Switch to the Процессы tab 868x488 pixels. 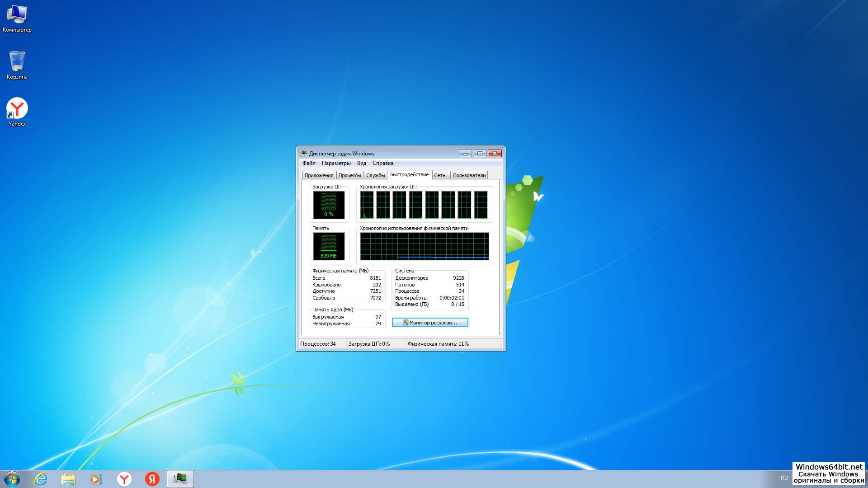point(349,175)
